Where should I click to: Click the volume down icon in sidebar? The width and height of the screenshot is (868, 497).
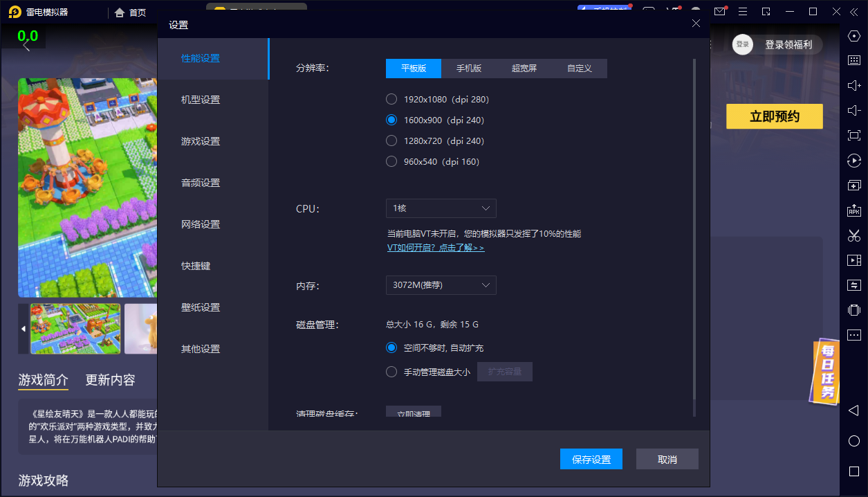click(853, 110)
